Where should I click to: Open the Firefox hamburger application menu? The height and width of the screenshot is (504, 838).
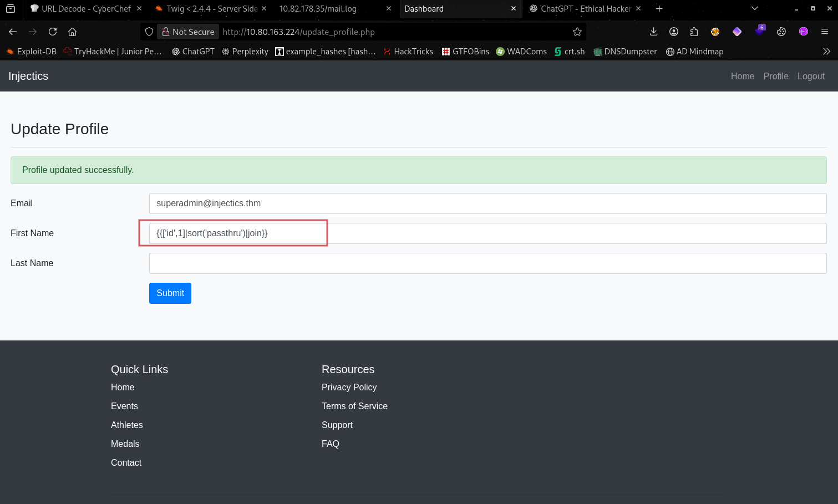[x=825, y=32]
